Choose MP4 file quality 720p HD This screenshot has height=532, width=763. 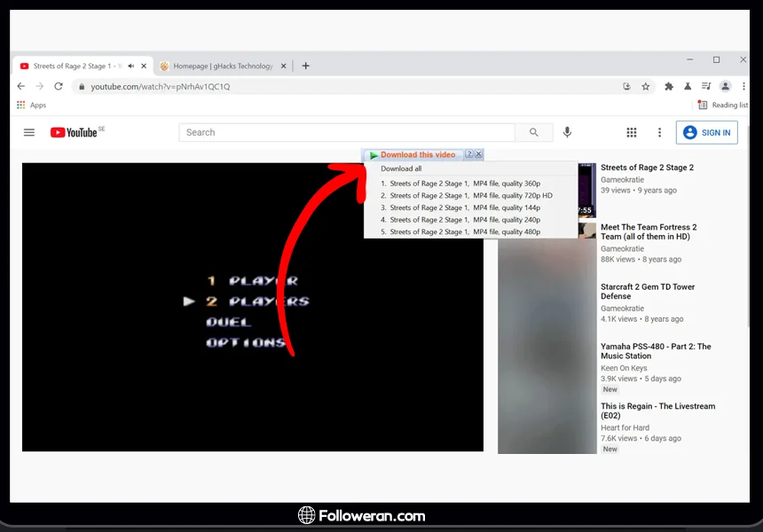click(x=470, y=196)
